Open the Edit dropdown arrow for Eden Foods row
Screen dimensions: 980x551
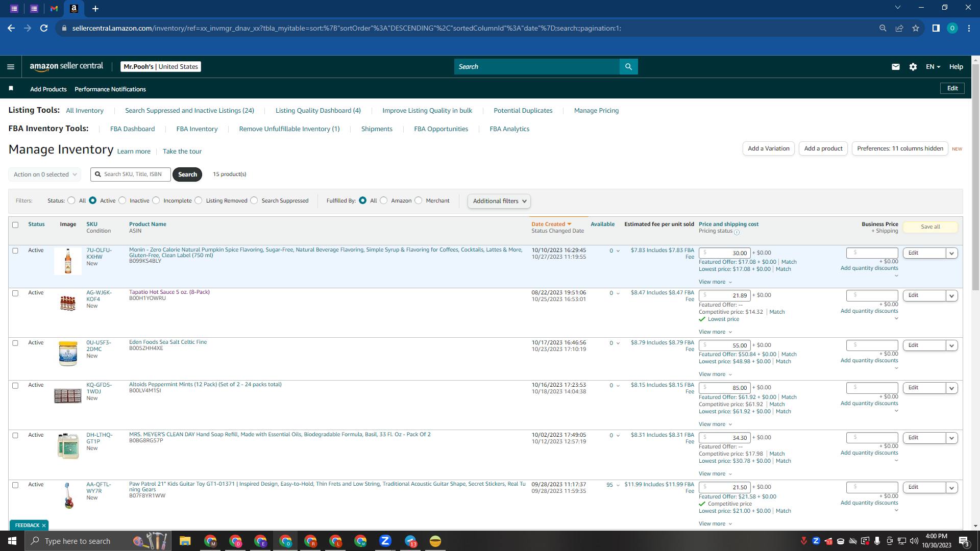(x=951, y=345)
